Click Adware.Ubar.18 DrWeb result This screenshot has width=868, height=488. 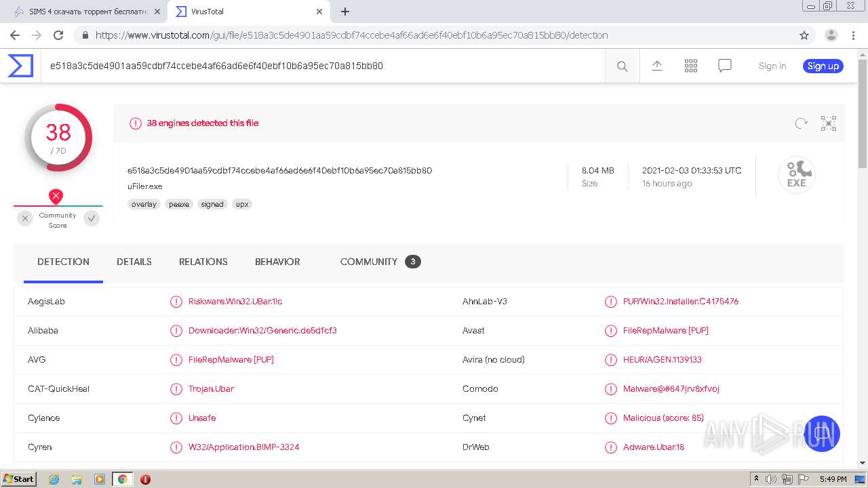click(654, 447)
